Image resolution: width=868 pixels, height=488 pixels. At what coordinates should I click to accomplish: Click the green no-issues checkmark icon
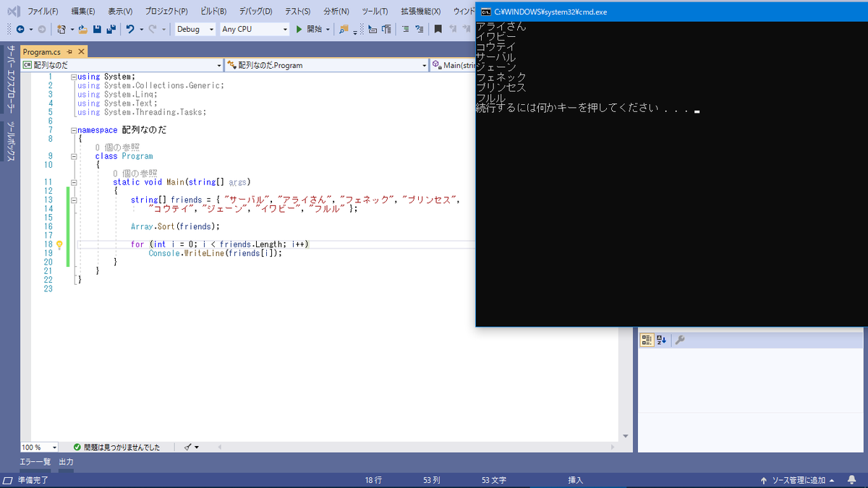pos(77,448)
